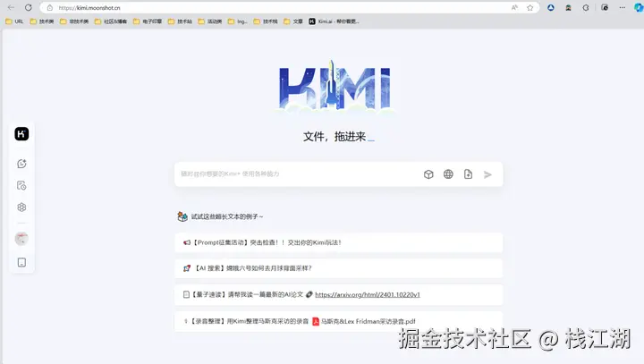The image size is (644, 364).
Task: Add page to favorites with the star icon
Action: [x=530, y=7]
